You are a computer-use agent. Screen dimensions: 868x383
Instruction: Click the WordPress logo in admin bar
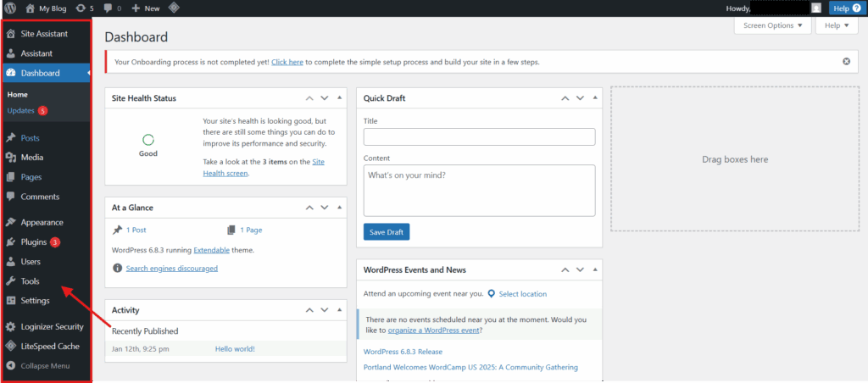[x=11, y=8]
